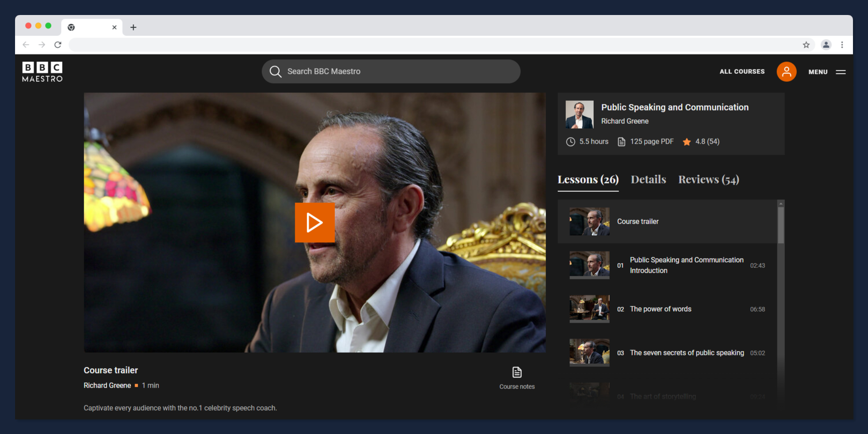Open the orange account profile icon
Viewport: 868px width, 434px height.
pyautogui.click(x=786, y=71)
